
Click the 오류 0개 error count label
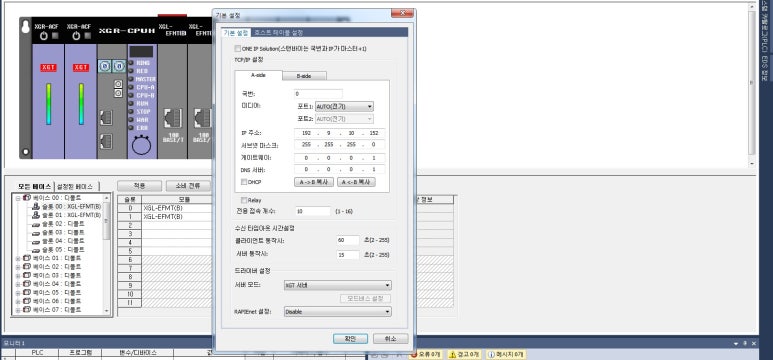coord(429,355)
